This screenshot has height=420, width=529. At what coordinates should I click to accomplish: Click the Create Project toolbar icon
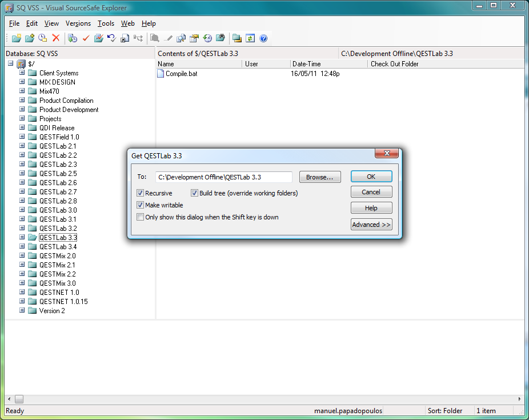pos(17,38)
